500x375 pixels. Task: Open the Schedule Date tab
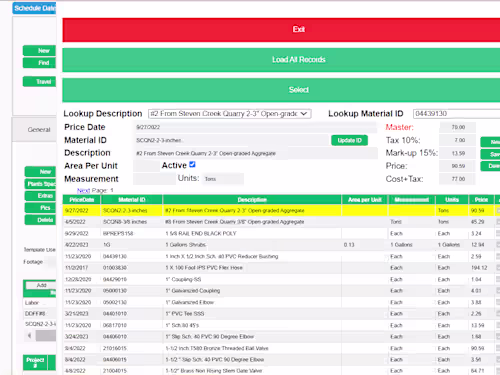[34, 8]
